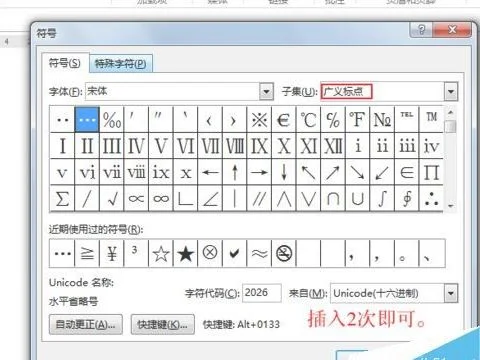
Task: Open the dialog help question-mark button
Action: click(421, 30)
